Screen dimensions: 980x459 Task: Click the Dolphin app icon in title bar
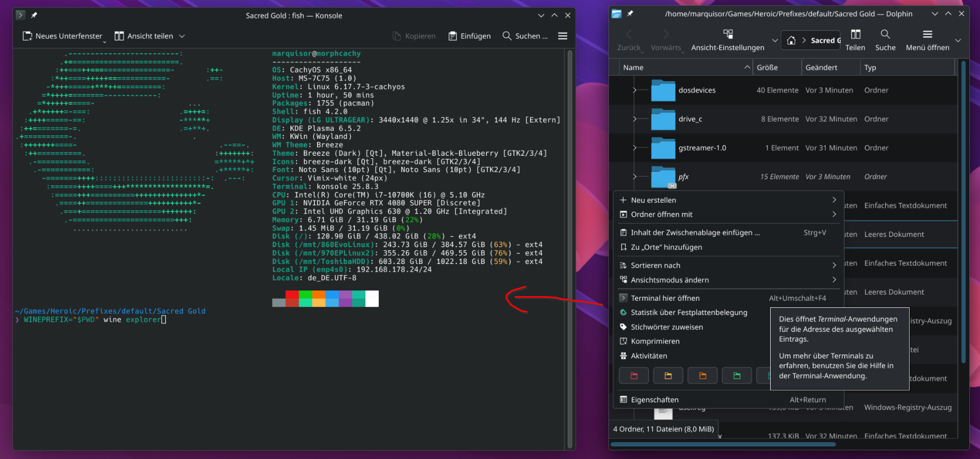[x=616, y=14]
